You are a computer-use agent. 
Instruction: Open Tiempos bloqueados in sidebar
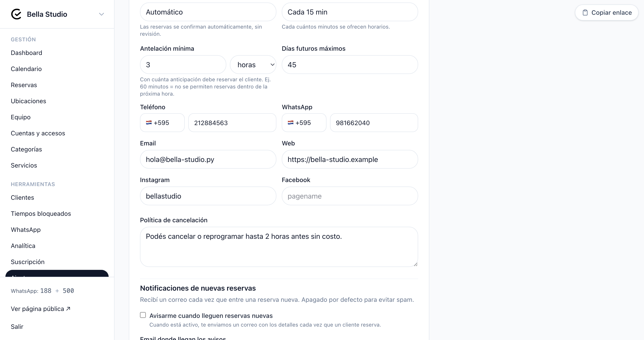point(41,214)
